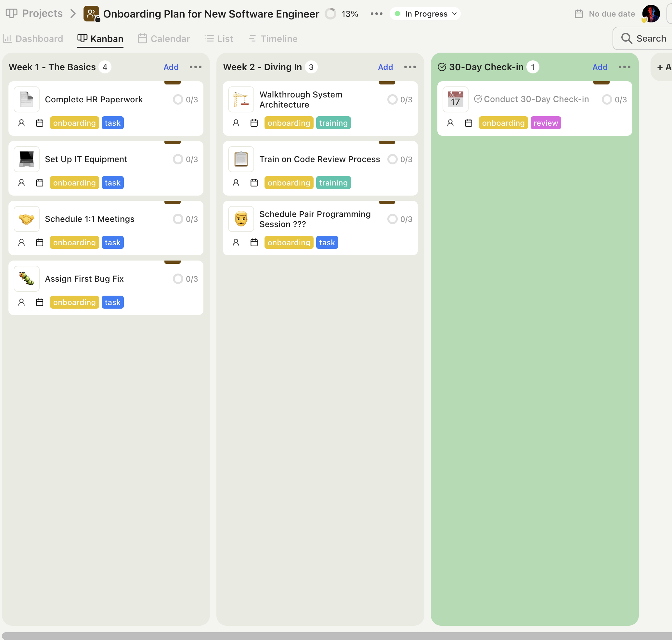Open Week 1 - The Basics column options menu
Viewport: 672px width, 640px height.
click(x=196, y=67)
